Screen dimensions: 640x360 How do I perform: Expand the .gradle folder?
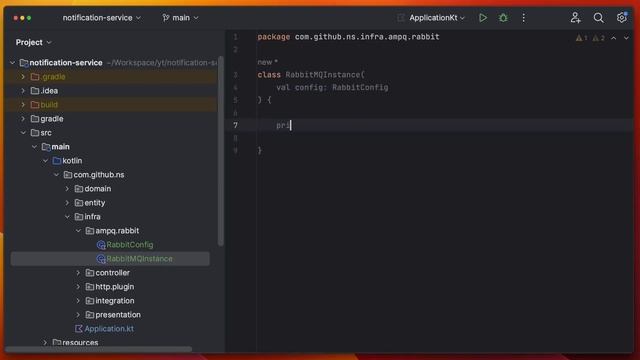[23, 77]
